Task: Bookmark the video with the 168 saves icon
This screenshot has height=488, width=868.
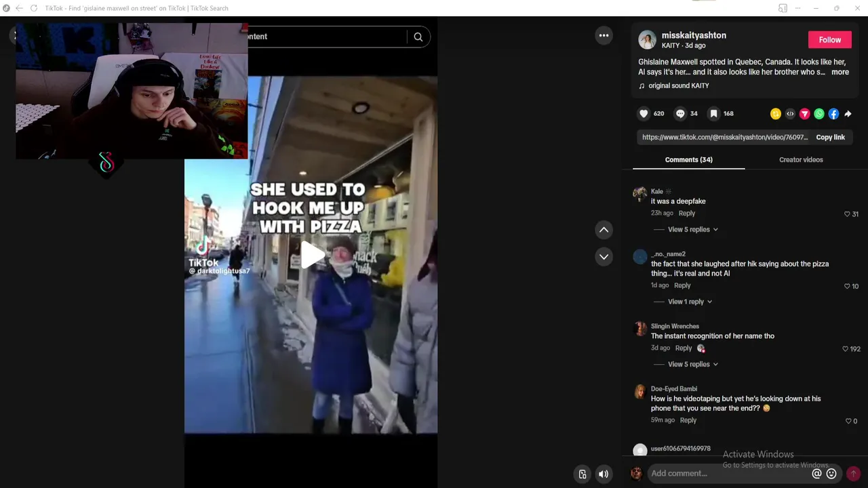Action: click(x=714, y=114)
